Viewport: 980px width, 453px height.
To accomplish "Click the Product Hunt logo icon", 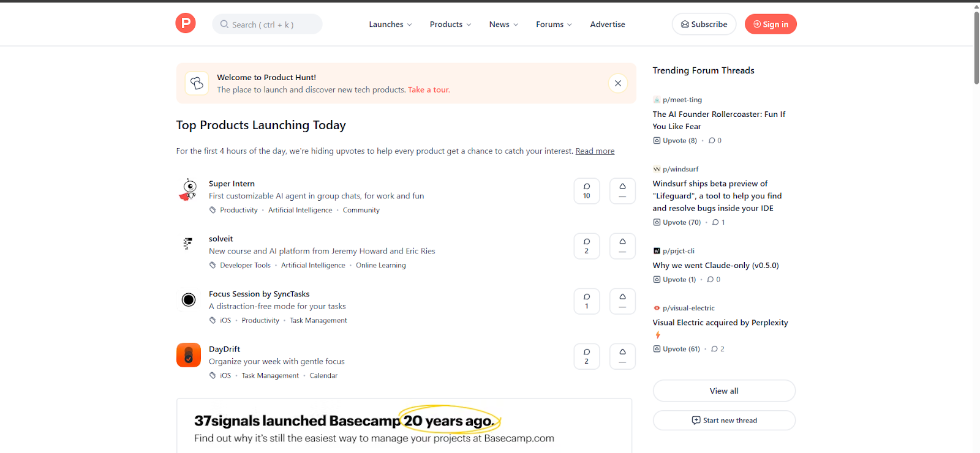I will point(186,24).
